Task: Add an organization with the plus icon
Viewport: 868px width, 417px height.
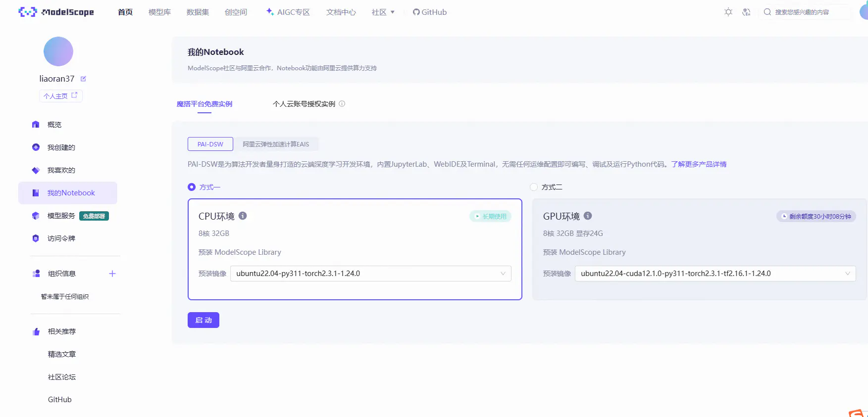Action: 112,274
